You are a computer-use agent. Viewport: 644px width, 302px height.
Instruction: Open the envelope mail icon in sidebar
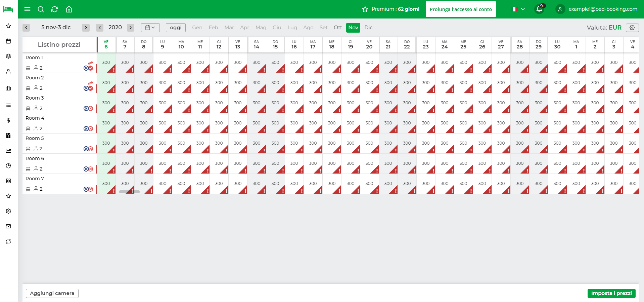pyautogui.click(x=9, y=226)
